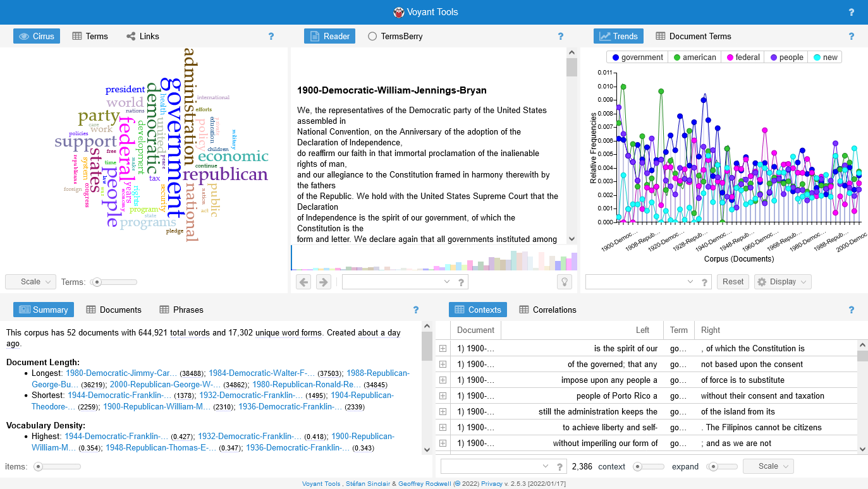The height and width of the screenshot is (489, 868).
Task: Open 1984-Democratic-Walter-F-… document link
Action: pos(262,373)
